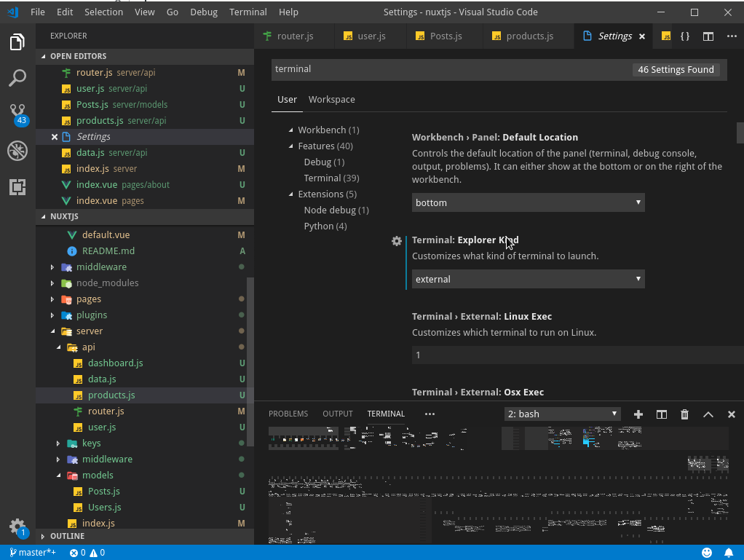Open README.md in the file tree
This screenshot has width=744, height=560.
click(x=108, y=251)
